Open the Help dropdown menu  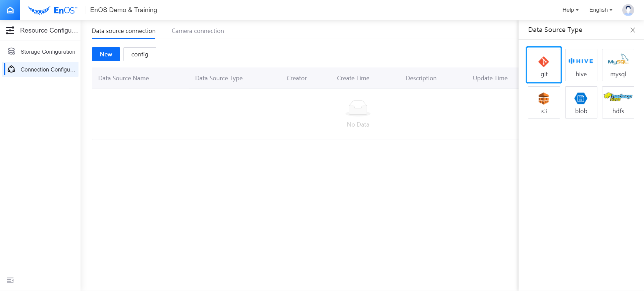[570, 10]
